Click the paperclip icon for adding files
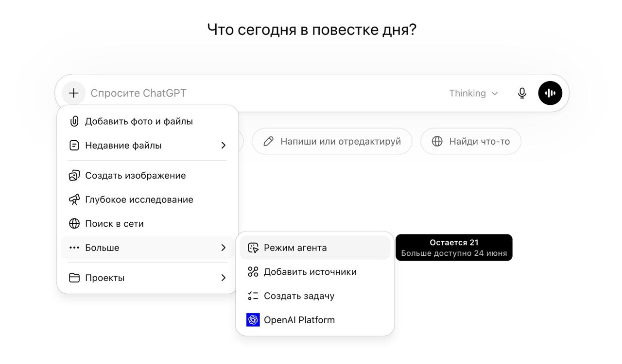 (74, 121)
